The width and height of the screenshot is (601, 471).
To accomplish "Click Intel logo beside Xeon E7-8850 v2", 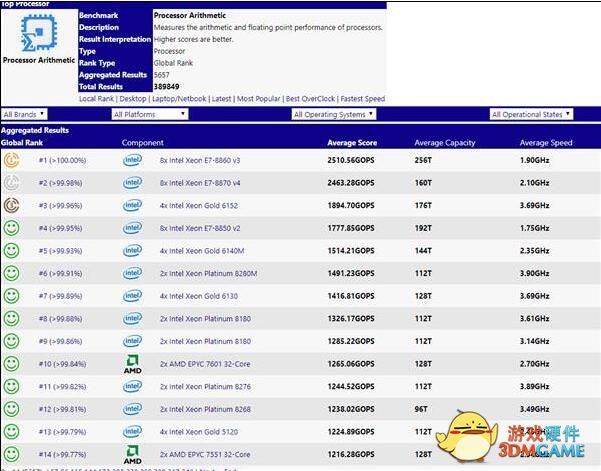I will point(132,228).
